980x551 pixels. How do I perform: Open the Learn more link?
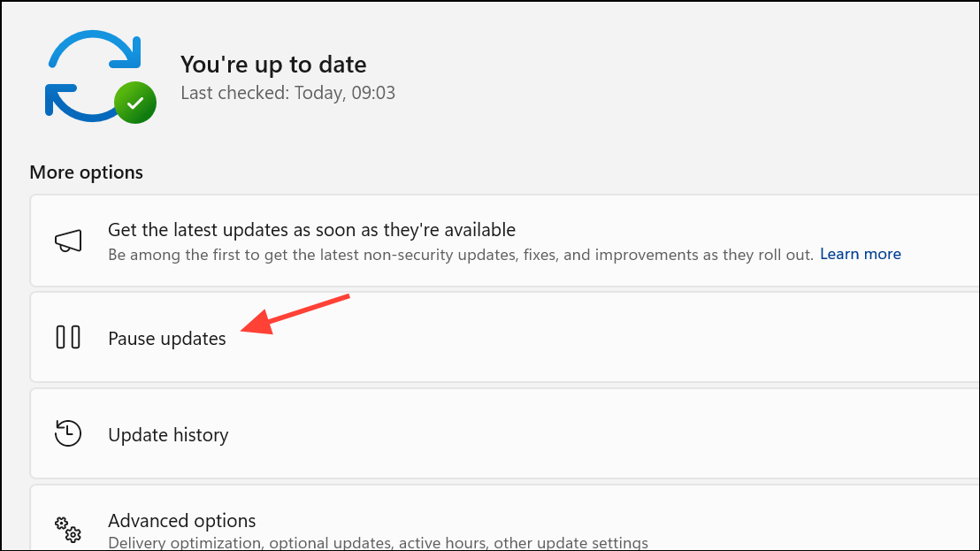coord(860,254)
